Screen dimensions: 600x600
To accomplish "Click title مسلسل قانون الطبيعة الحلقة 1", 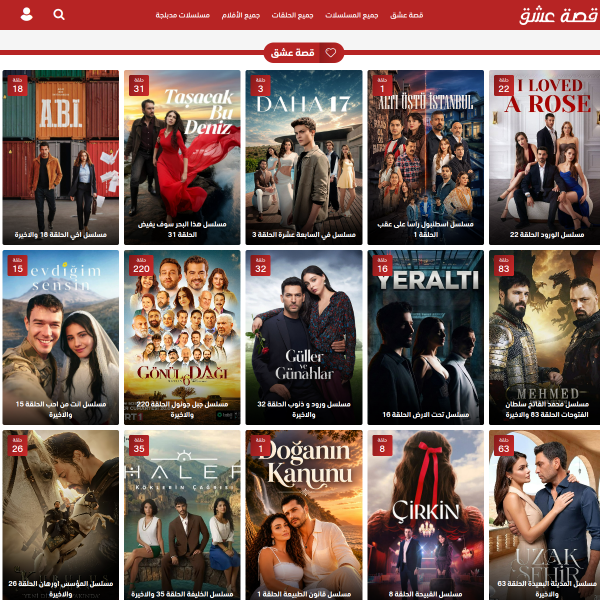I will [x=304, y=594].
